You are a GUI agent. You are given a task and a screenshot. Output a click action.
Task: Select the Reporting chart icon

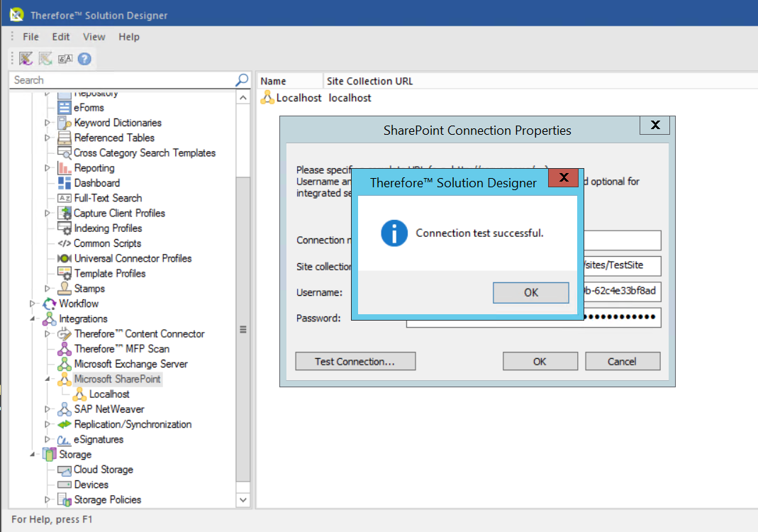coord(65,168)
